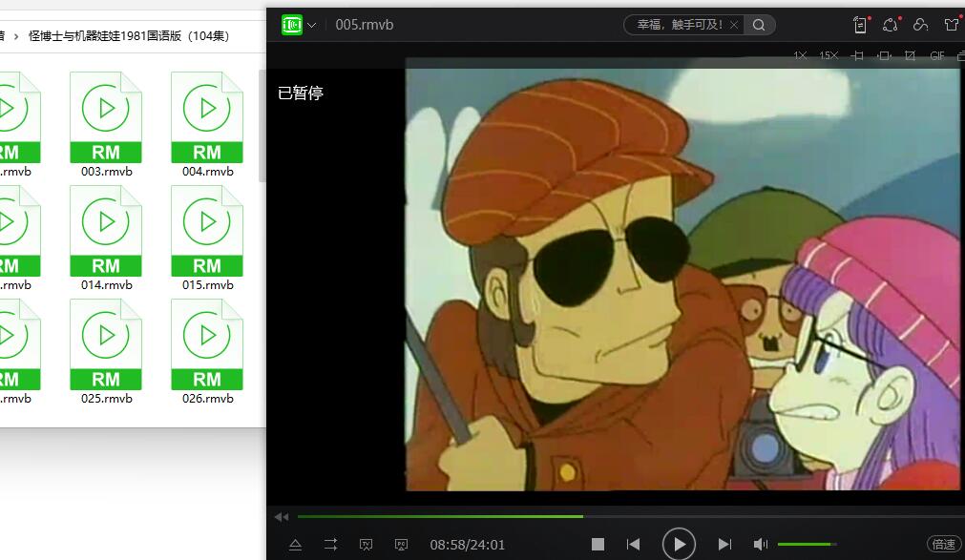The image size is (965, 560).
Task: Click the 怪博士与机器娃娃1981国语版 folder breadcrumb
Action: tap(129, 36)
